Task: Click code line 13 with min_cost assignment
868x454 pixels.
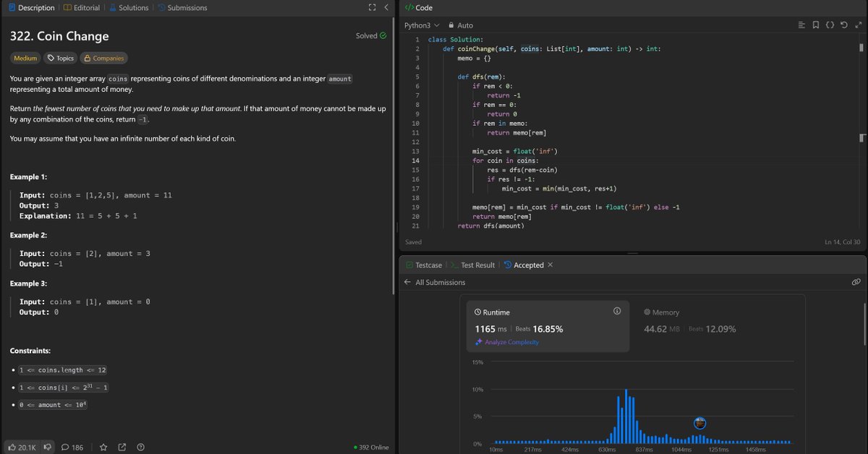Action: [514, 151]
